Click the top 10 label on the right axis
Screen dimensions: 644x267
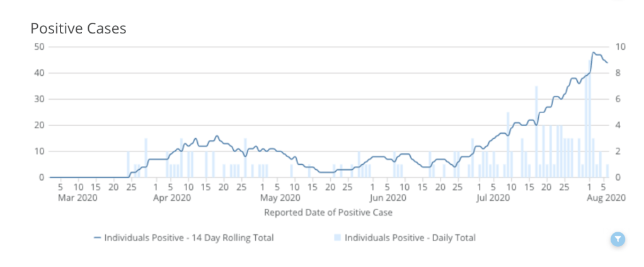[x=620, y=47]
